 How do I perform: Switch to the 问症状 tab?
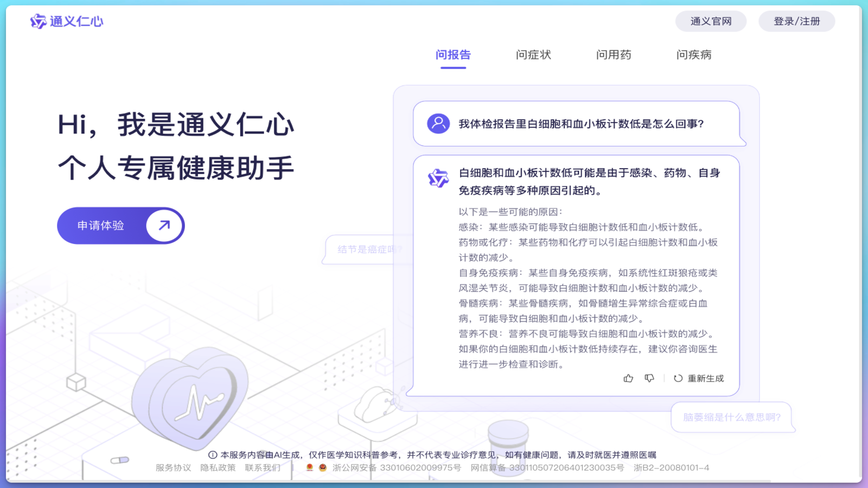(x=533, y=55)
